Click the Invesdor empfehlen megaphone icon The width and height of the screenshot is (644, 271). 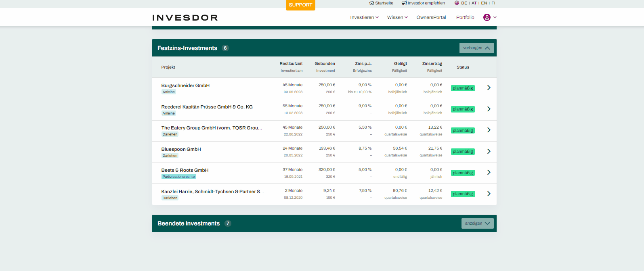[404, 3]
